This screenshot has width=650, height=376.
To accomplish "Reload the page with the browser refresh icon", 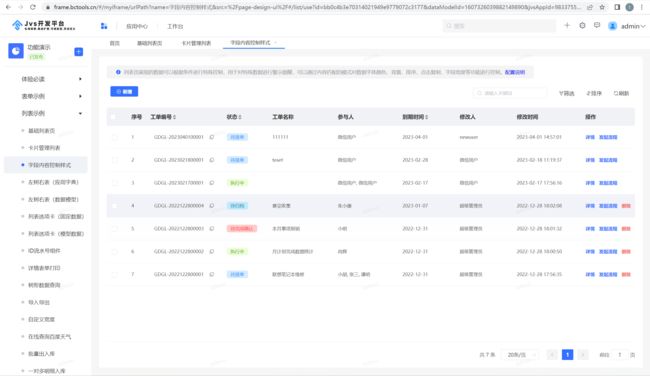I will point(33,7).
